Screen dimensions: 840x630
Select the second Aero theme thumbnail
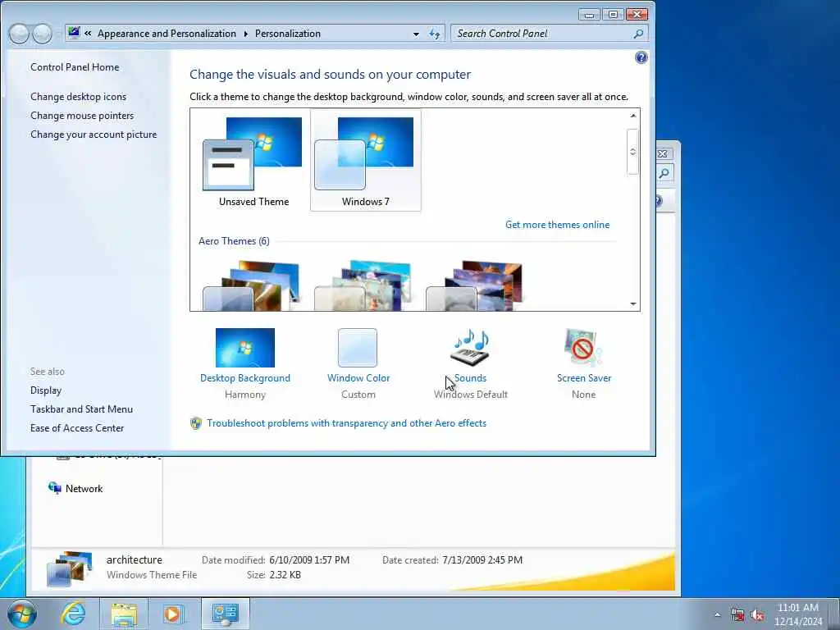[x=363, y=285]
